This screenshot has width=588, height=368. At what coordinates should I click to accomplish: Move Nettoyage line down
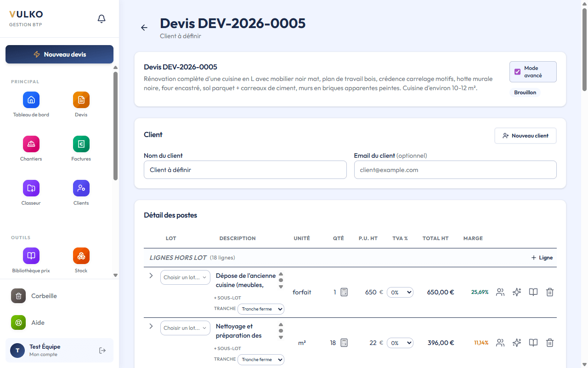[281, 337]
